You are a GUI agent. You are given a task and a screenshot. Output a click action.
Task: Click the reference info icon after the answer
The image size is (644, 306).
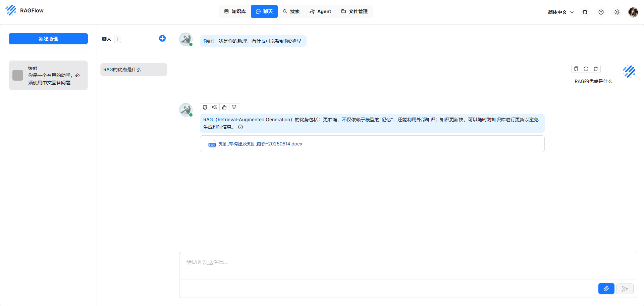pyautogui.click(x=240, y=127)
